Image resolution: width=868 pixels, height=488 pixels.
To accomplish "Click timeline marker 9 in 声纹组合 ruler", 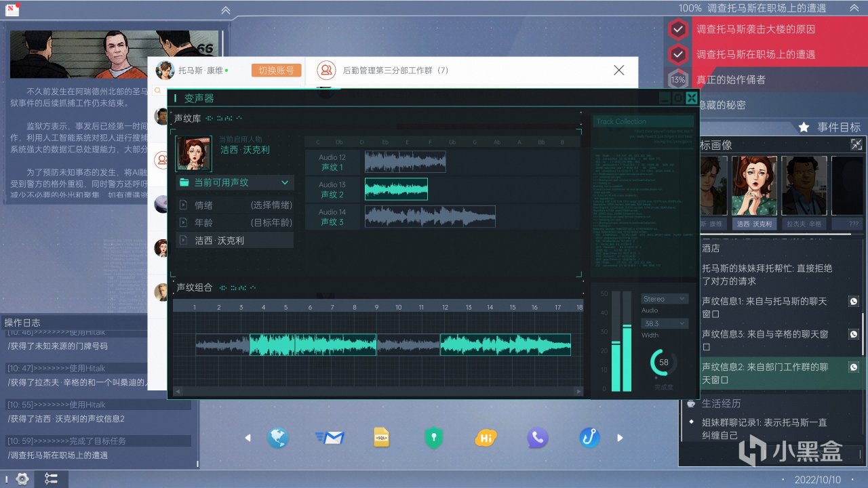I will tap(377, 307).
